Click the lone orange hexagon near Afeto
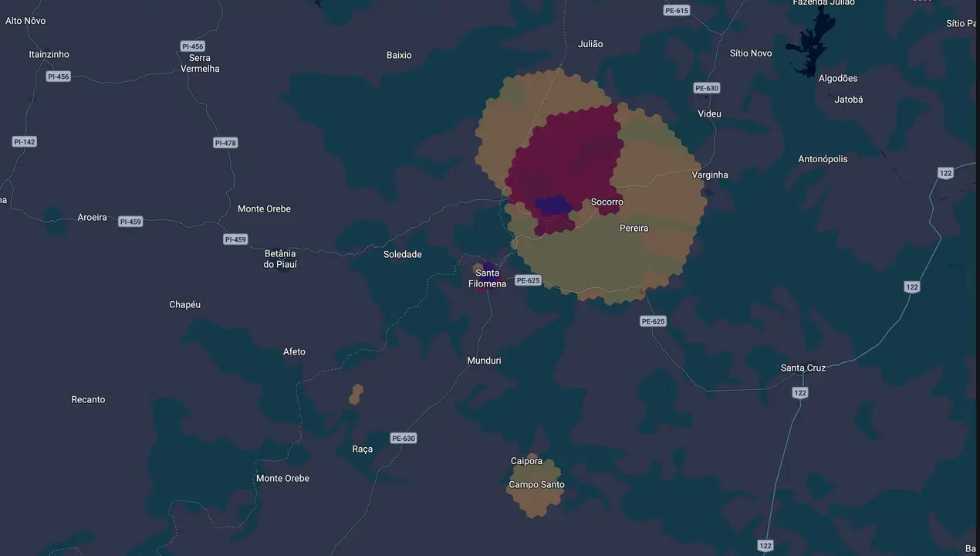This screenshot has width=980, height=556. (x=356, y=394)
